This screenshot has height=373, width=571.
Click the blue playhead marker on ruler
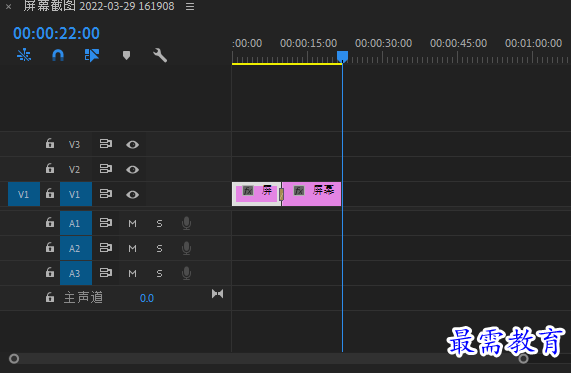342,56
